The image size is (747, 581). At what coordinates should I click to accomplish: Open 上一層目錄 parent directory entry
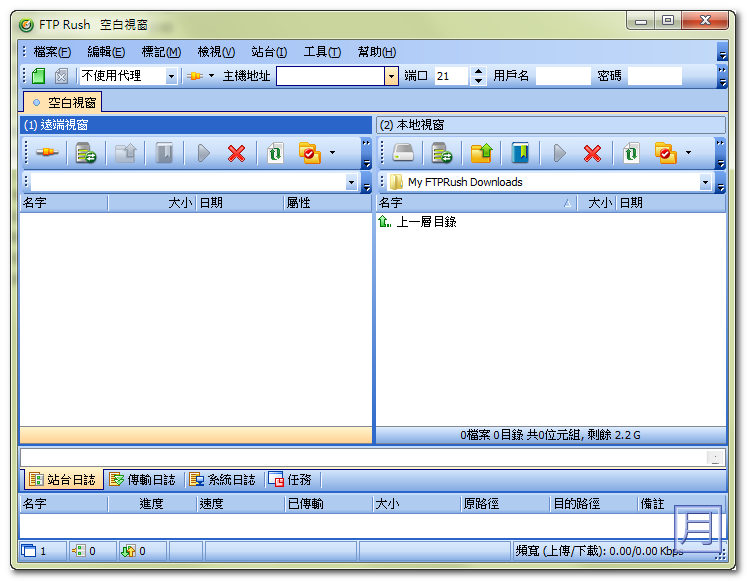pyautogui.click(x=426, y=222)
